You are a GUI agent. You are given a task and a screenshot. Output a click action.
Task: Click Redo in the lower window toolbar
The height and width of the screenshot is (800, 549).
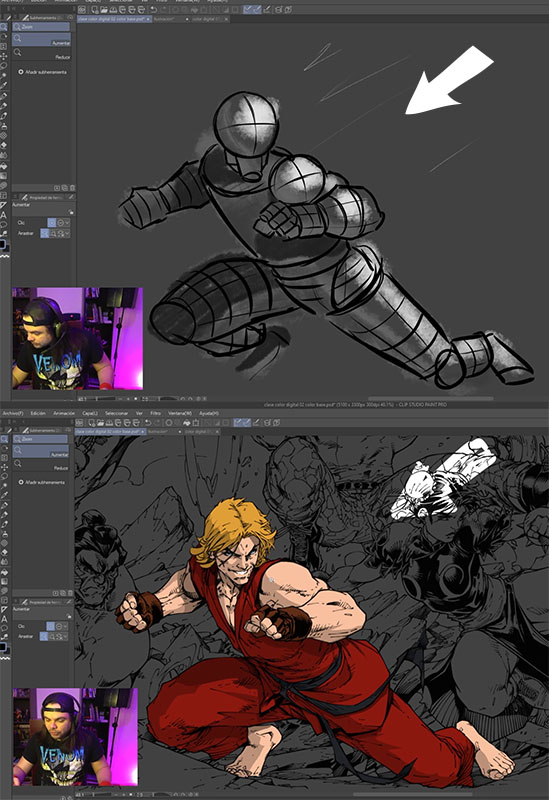click(x=156, y=422)
